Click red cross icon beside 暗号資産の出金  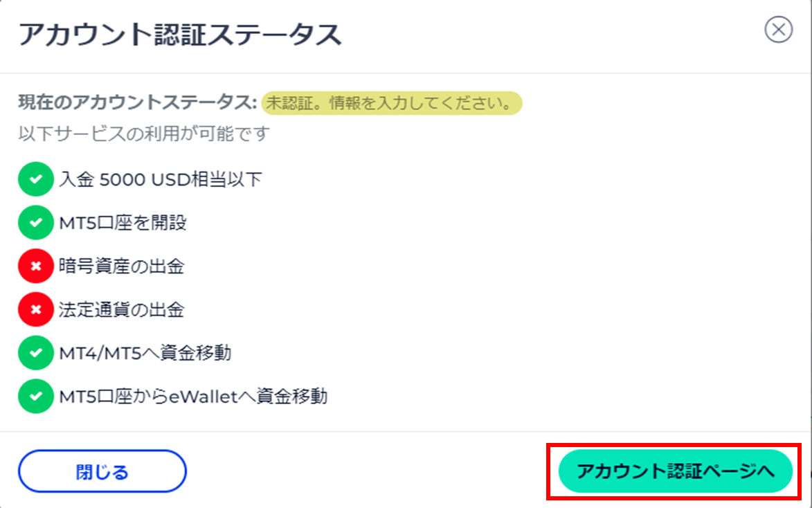tap(36, 266)
